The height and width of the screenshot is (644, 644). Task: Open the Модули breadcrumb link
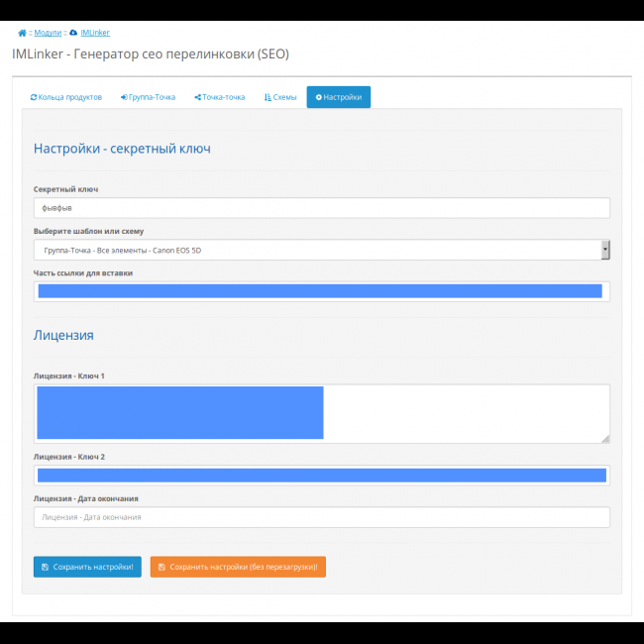coord(48,33)
